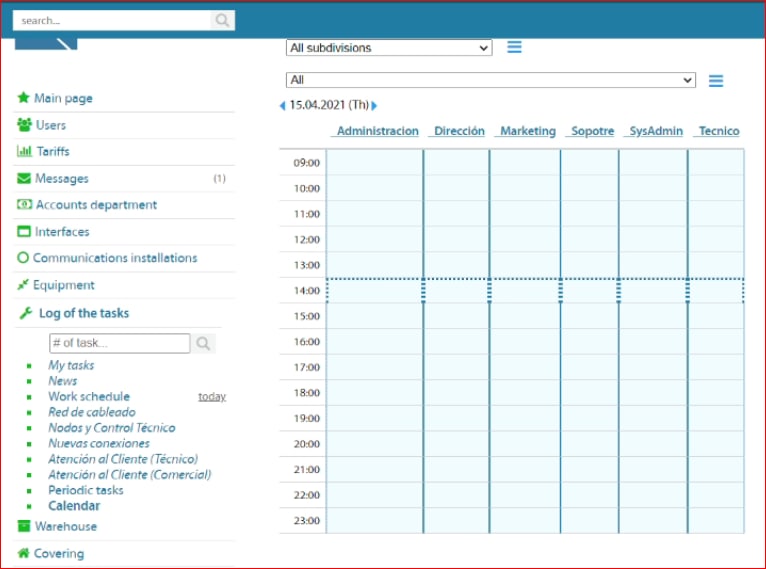
Task: Open the Users section
Action: [x=51, y=125]
